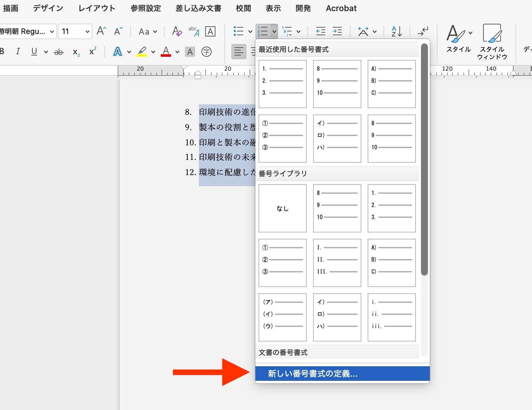Click the increase indent icon
Viewport: 532px width, 410px height.
pos(337,31)
